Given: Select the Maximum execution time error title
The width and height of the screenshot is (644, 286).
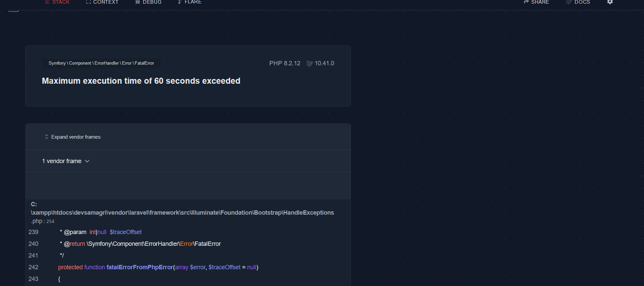Looking at the screenshot, I should coord(141,81).
